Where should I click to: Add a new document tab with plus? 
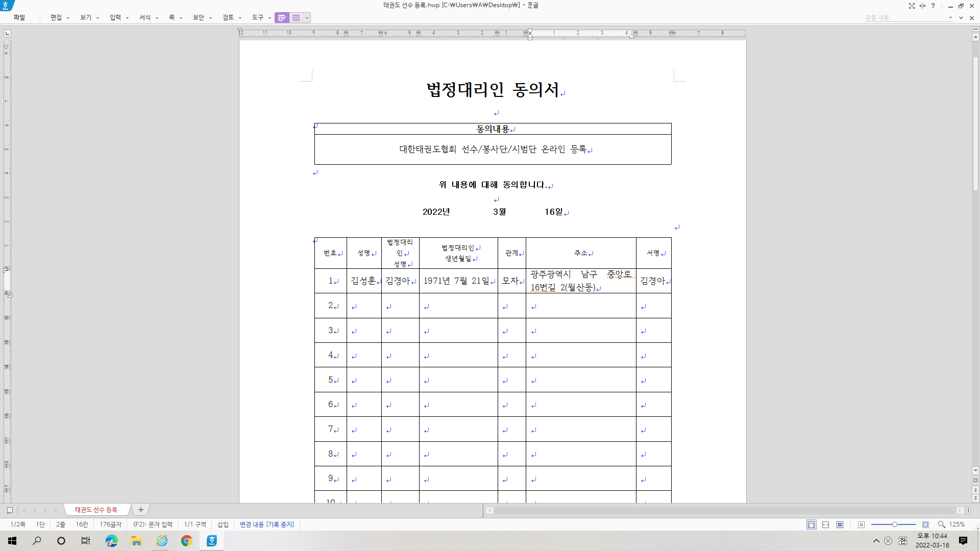tap(141, 510)
